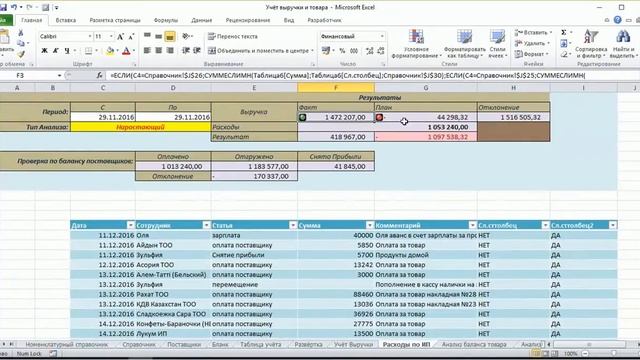Screen dimensions: 640x360
Task: Click the Формат cells button
Action: pyautogui.click(x=531, y=54)
